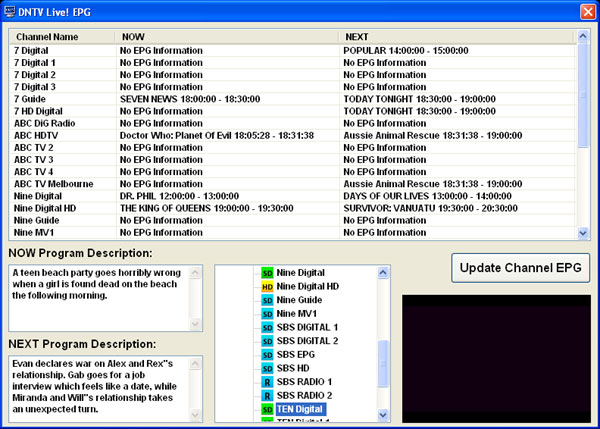Select the 7 Guide channel row

click(x=293, y=99)
